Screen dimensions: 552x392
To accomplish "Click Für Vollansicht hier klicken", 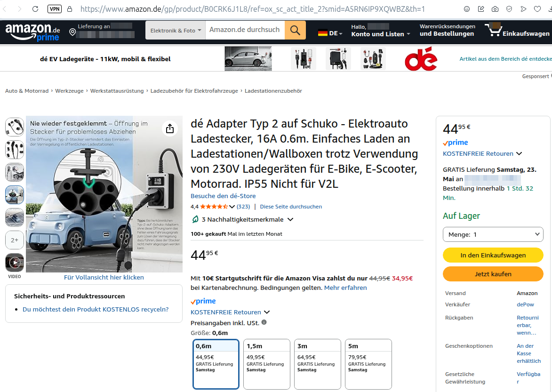I will tap(104, 277).
